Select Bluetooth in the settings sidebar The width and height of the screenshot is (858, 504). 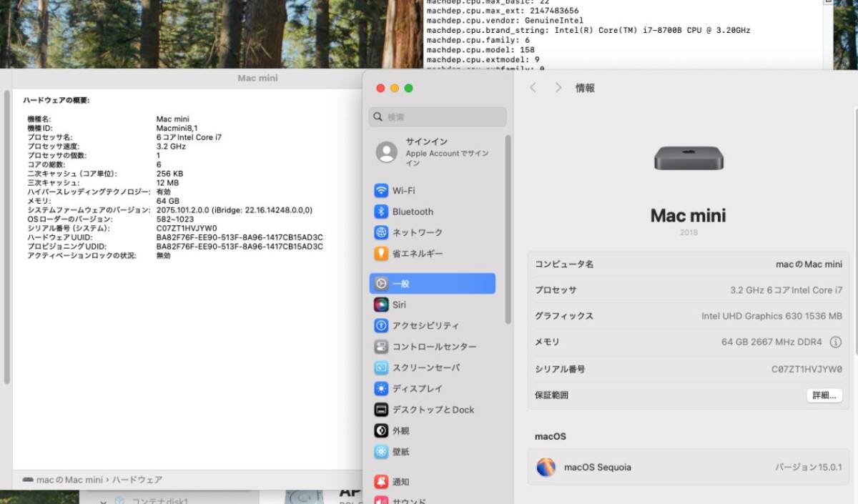[413, 212]
